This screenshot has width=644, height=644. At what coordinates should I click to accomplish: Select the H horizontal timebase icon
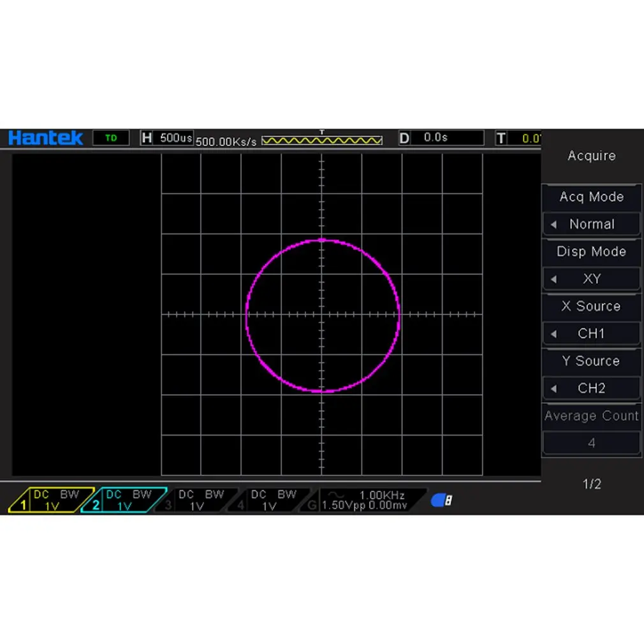click(x=147, y=138)
